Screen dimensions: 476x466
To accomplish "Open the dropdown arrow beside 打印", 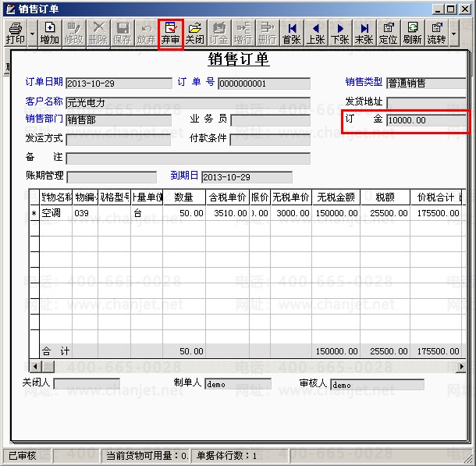I will (x=33, y=33).
